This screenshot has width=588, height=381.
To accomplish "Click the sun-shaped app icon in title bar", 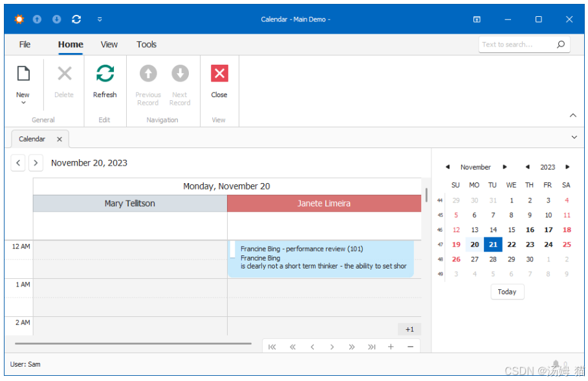I will [19, 19].
